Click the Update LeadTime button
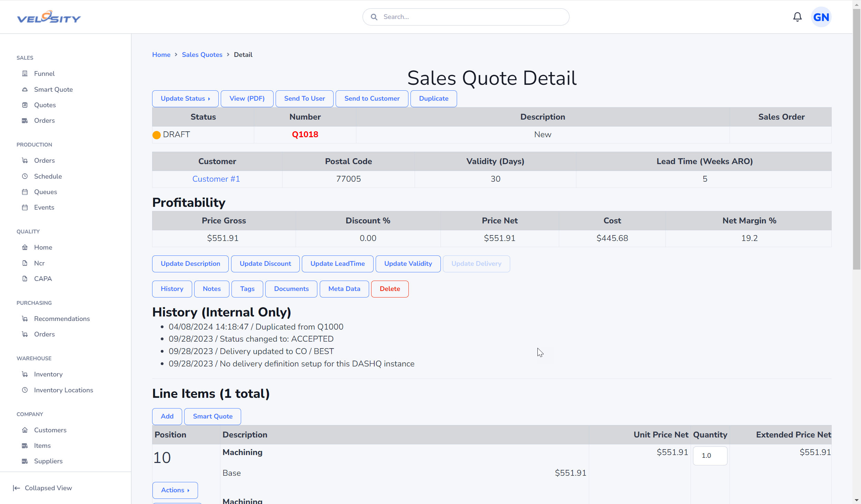Screen dimensions: 861x504 (337, 264)
